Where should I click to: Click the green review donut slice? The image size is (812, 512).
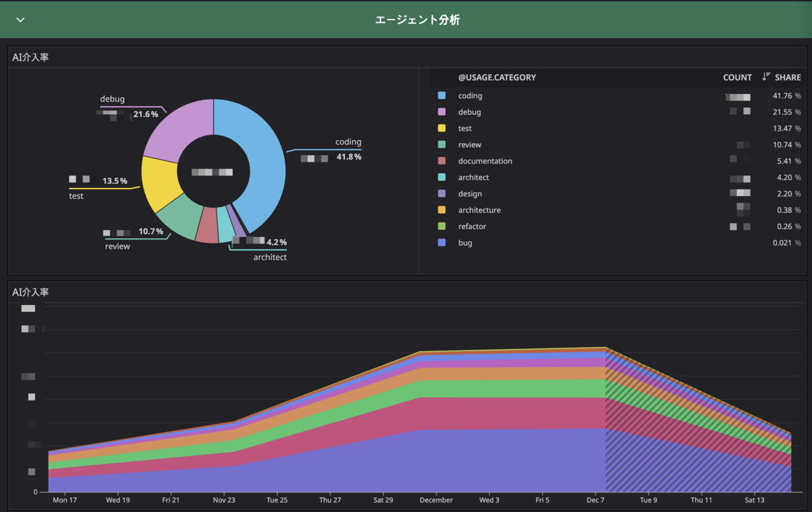179,221
